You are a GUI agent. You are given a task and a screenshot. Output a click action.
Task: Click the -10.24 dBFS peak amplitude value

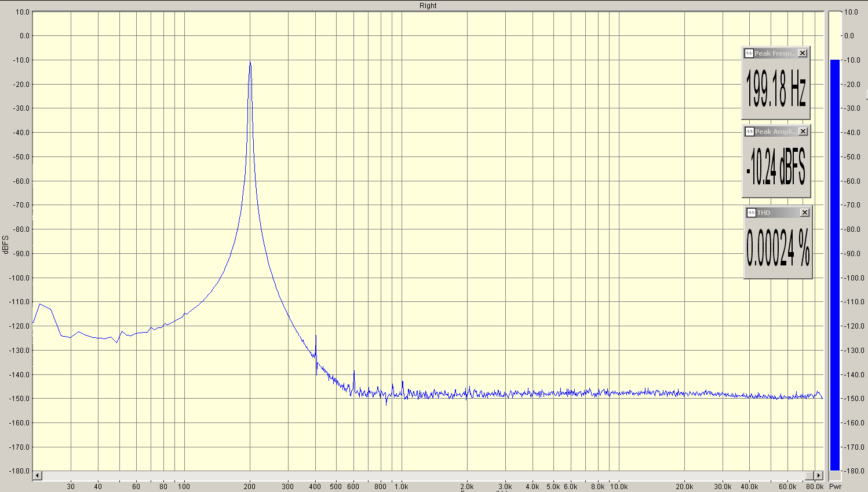point(776,166)
